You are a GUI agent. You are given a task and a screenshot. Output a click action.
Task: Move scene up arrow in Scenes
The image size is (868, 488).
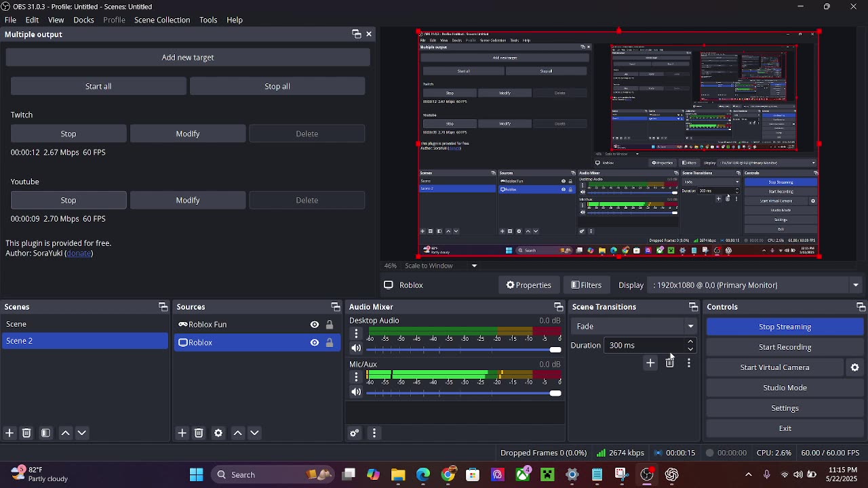point(66,433)
